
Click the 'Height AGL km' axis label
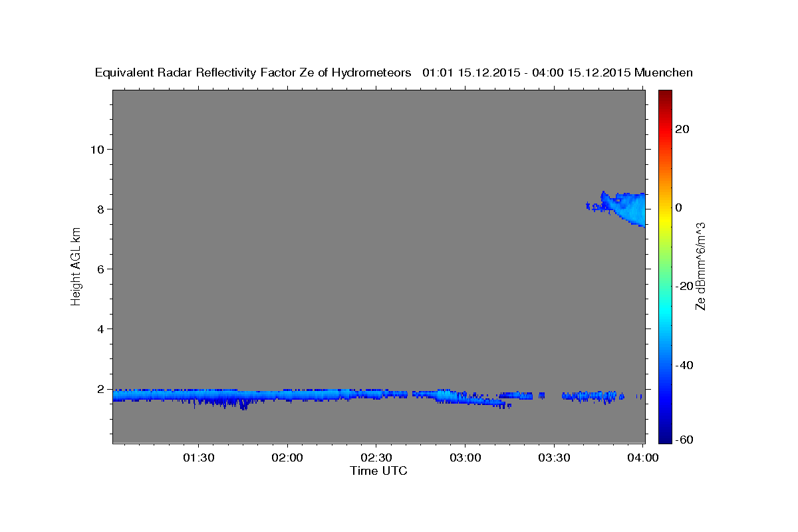76,267
